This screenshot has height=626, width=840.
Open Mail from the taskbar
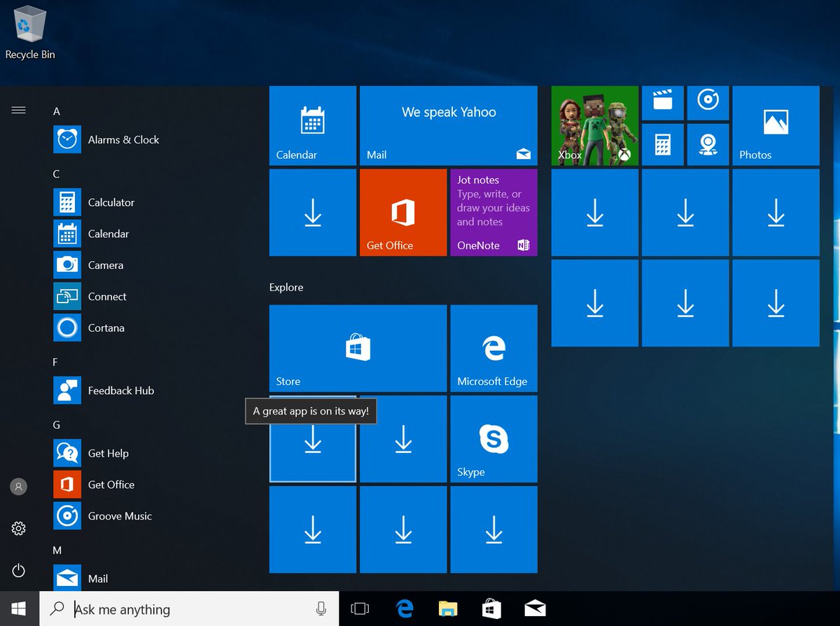pyautogui.click(x=535, y=608)
